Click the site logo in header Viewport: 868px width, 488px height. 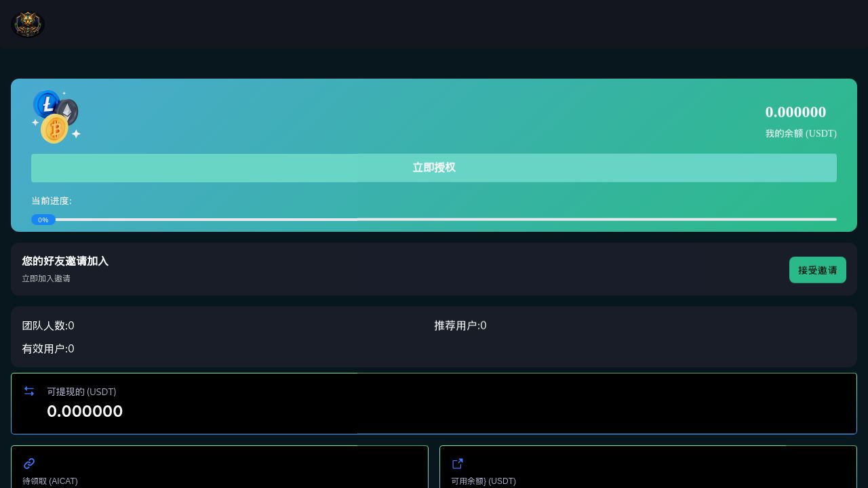[x=28, y=24]
